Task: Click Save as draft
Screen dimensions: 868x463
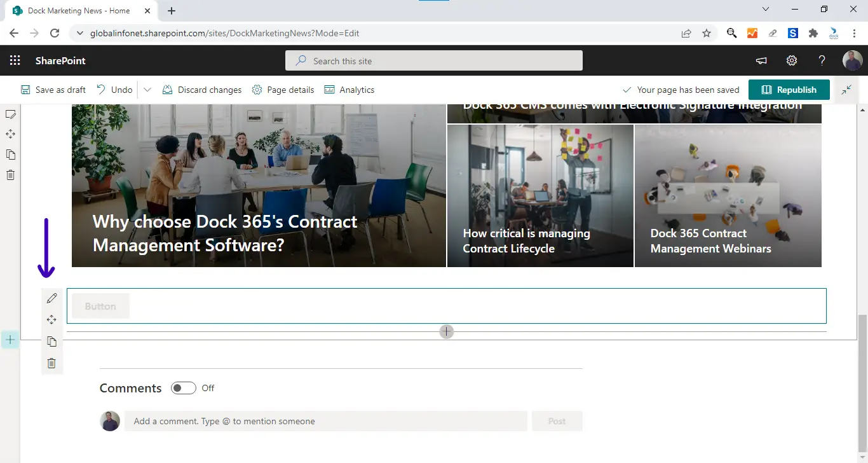Action: point(53,90)
